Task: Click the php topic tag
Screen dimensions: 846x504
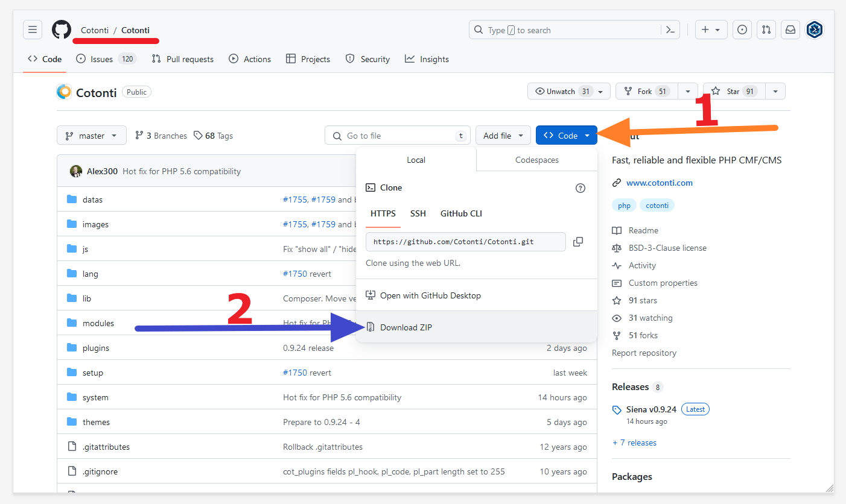Action: 625,206
